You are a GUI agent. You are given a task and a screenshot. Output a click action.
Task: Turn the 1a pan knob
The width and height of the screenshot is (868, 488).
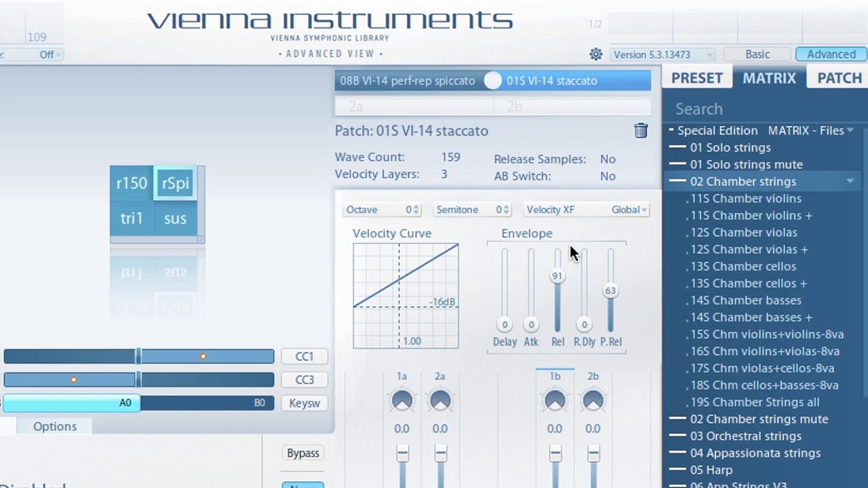point(401,401)
